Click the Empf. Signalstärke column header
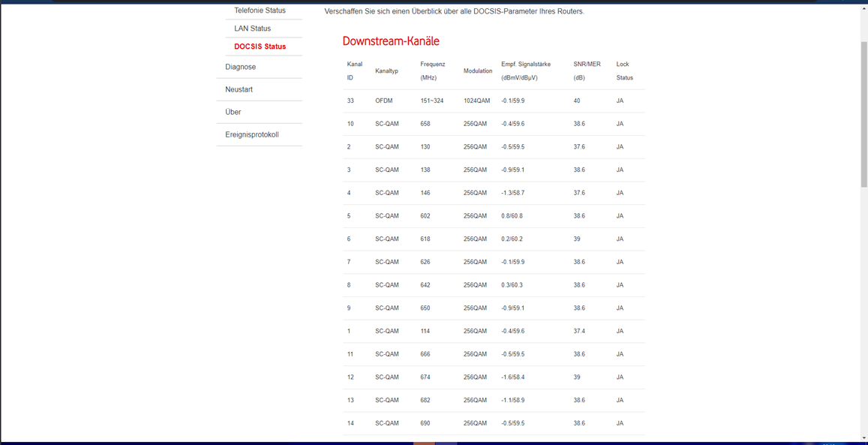The height and width of the screenshot is (445, 868). pyautogui.click(x=526, y=71)
